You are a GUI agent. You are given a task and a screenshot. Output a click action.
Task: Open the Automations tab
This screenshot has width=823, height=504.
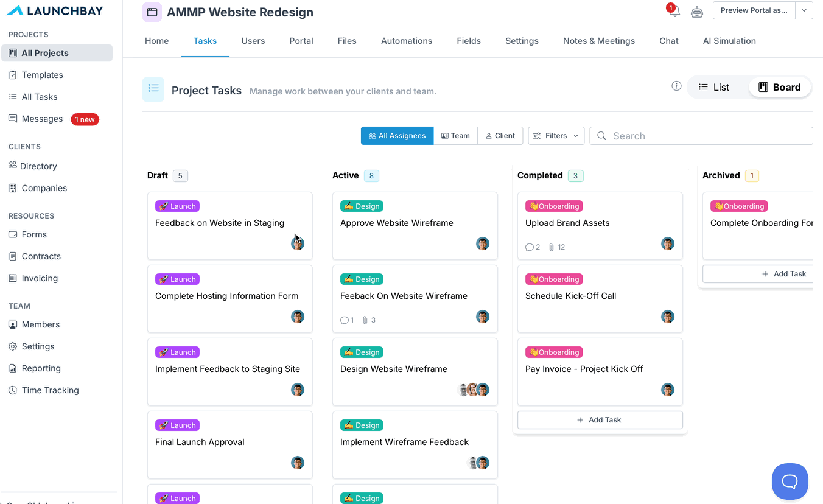407,41
